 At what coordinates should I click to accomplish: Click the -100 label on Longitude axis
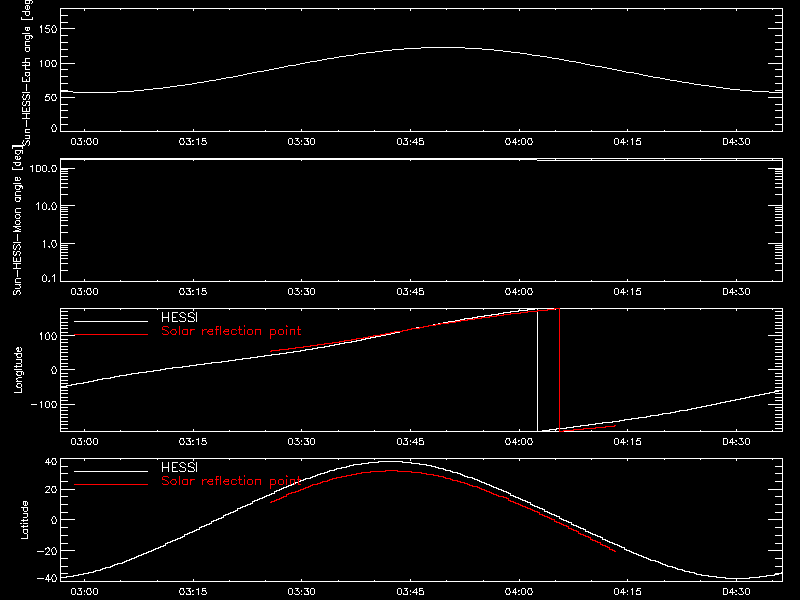(x=43, y=404)
